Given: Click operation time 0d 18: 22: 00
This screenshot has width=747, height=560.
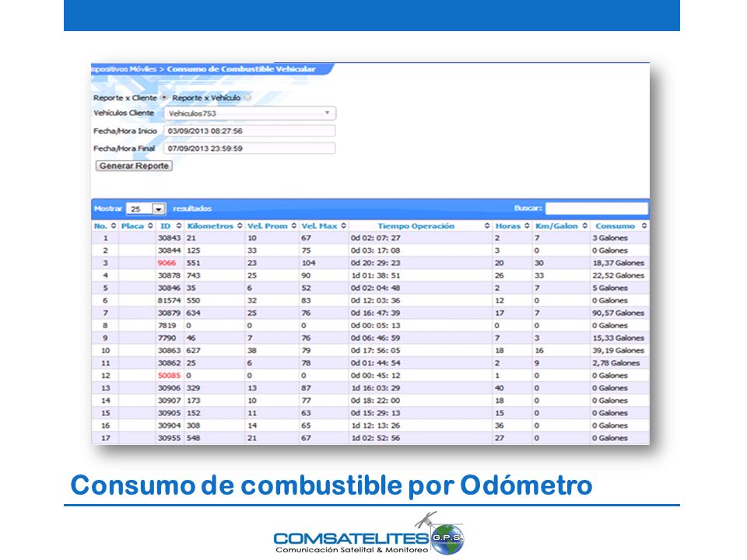Looking at the screenshot, I should (x=375, y=401).
